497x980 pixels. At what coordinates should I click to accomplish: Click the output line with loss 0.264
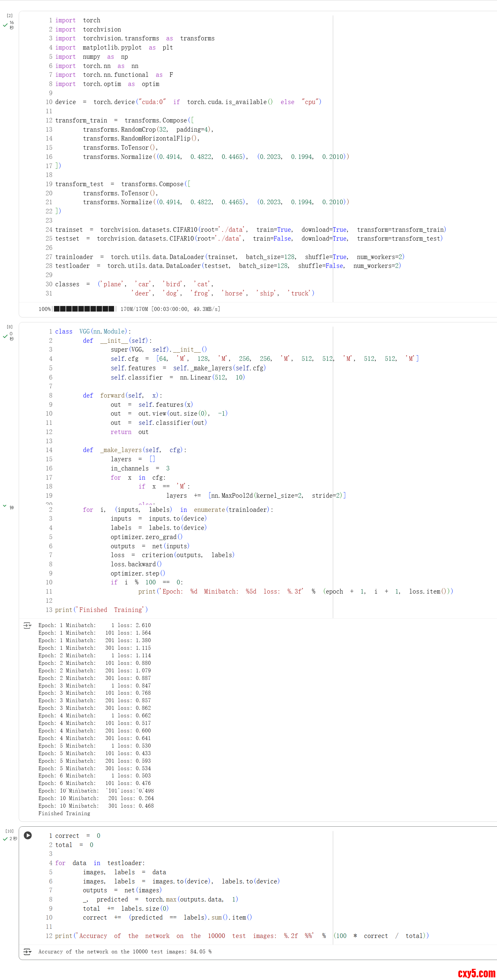(x=96, y=798)
